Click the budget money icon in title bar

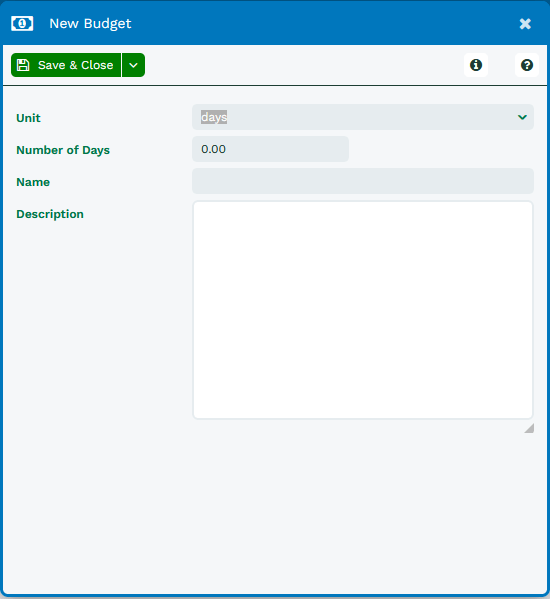tap(22, 24)
